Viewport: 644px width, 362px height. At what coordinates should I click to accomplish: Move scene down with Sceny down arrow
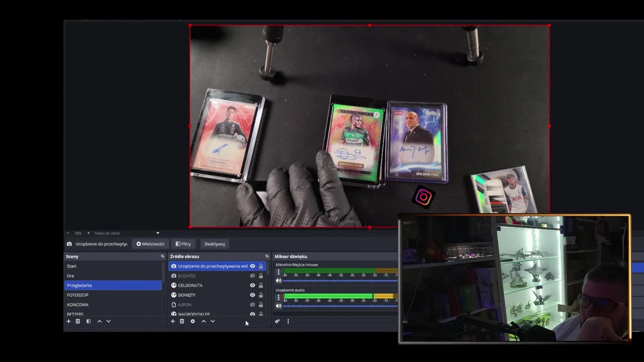tap(108, 321)
